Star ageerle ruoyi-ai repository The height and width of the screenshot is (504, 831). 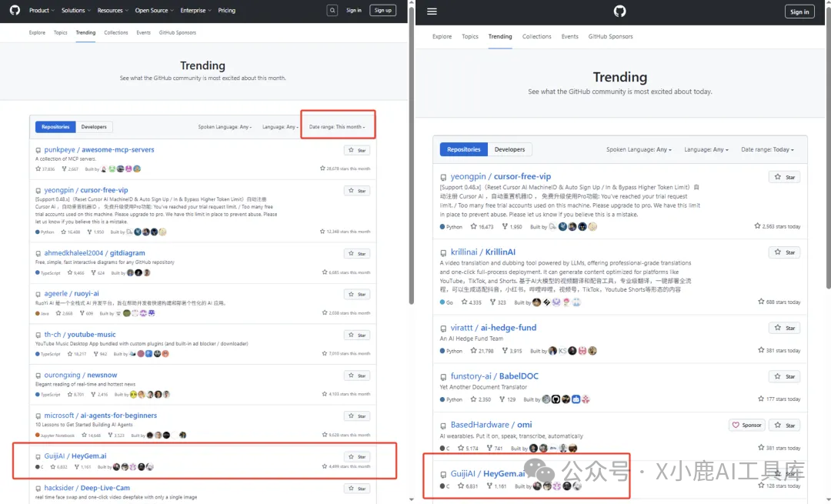(x=357, y=294)
